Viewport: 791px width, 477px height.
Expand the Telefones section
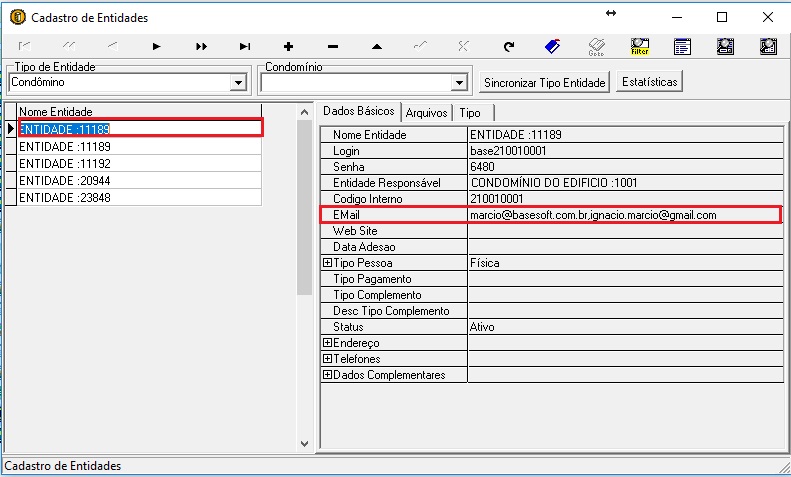(327, 359)
